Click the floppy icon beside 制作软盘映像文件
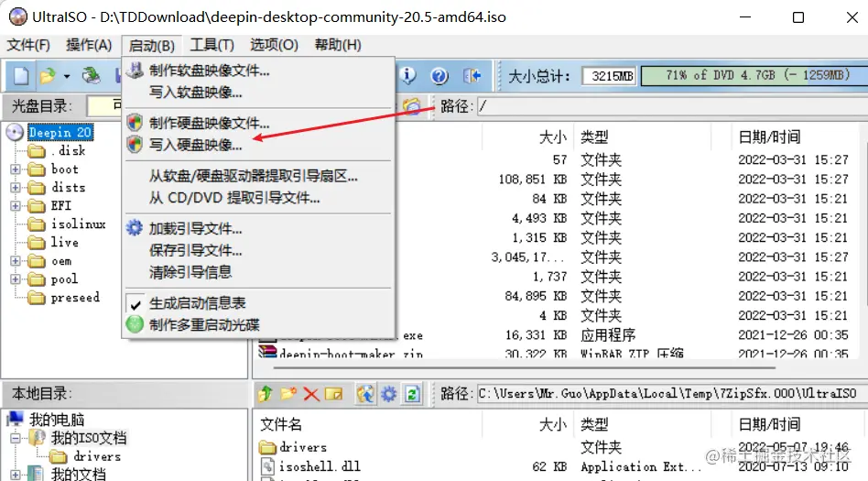The height and width of the screenshot is (481, 868). click(135, 71)
